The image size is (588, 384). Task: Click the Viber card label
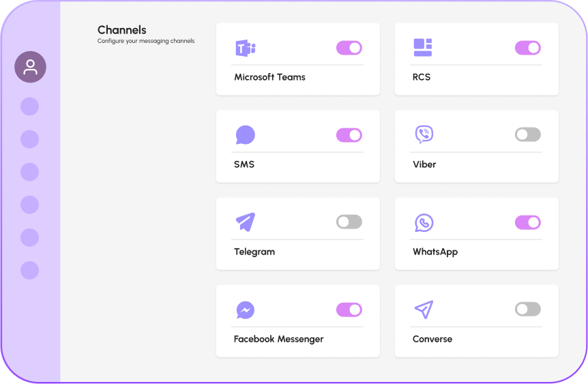pos(424,164)
